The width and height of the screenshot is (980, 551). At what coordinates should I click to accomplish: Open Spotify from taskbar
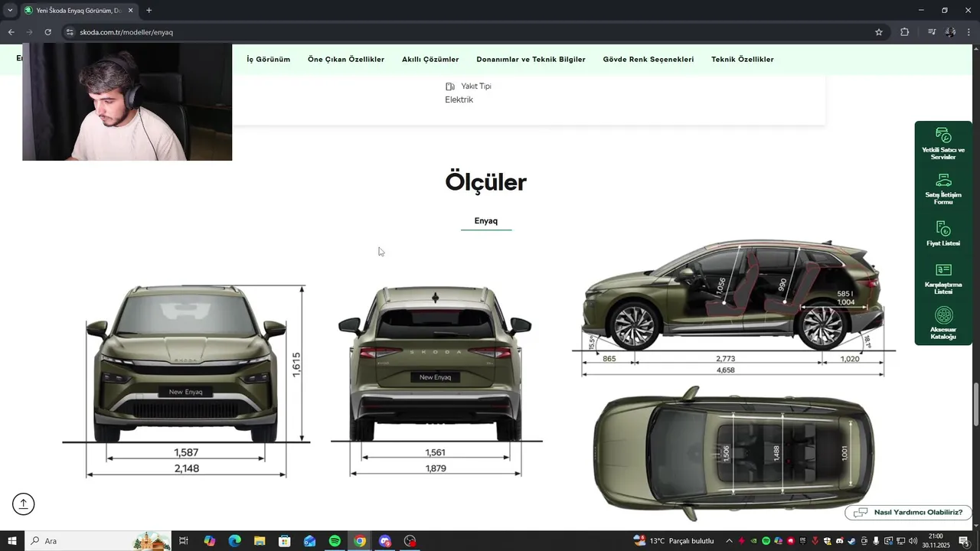335,541
